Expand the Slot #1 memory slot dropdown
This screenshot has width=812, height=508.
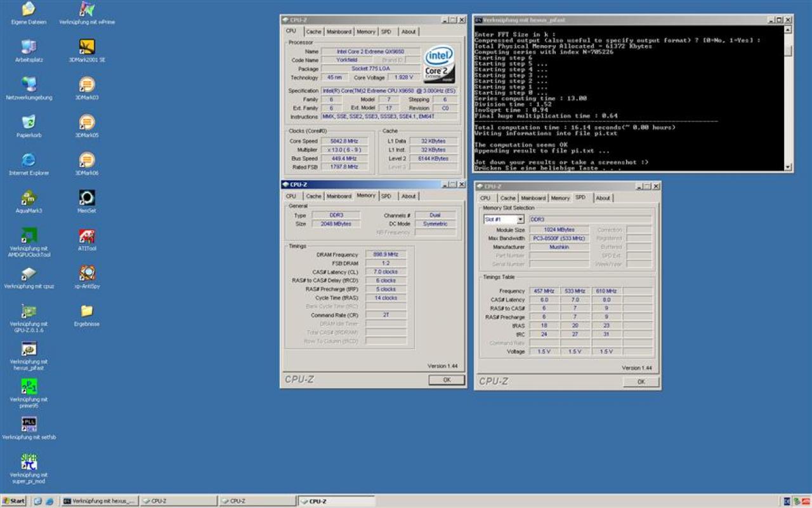coord(520,219)
